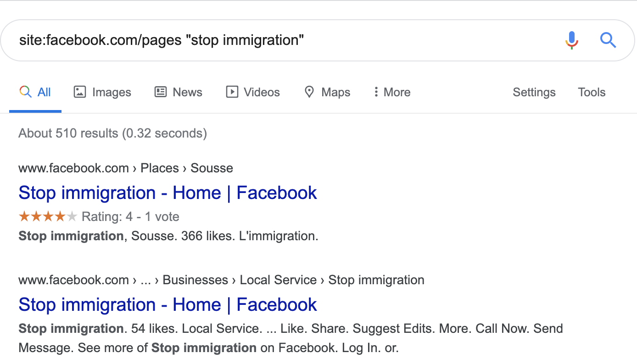This screenshot has height=364, width=637.
Task: Click the blue magnifying glass search icon
Action: point(608,40)
